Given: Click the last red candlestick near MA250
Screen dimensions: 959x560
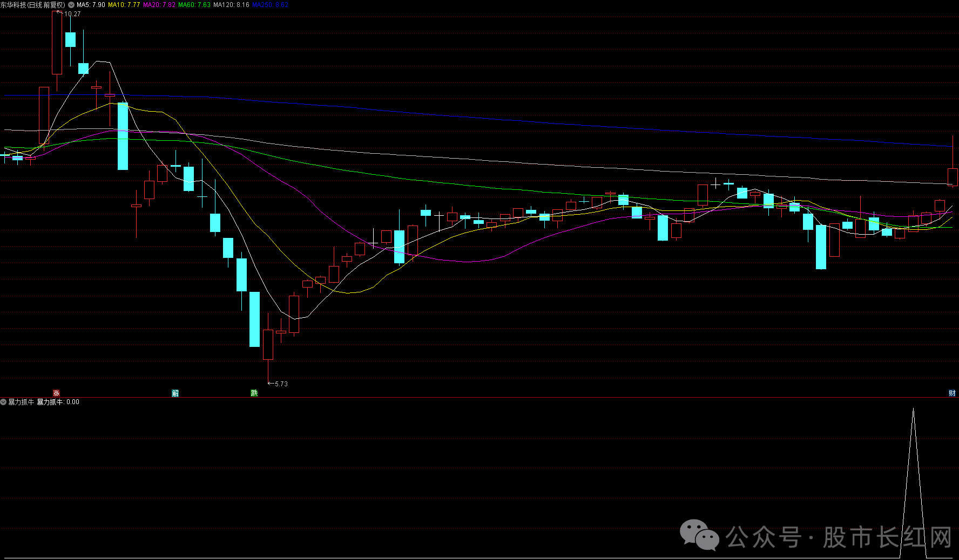Looking at the screenshot, I should [953, 177].
